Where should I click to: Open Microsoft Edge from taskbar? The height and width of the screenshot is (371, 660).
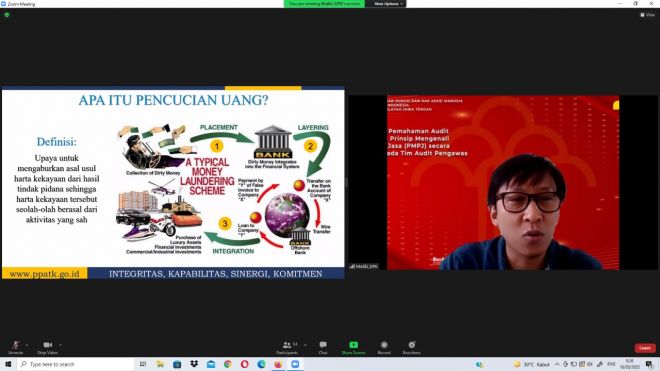(x=261, y=364)
